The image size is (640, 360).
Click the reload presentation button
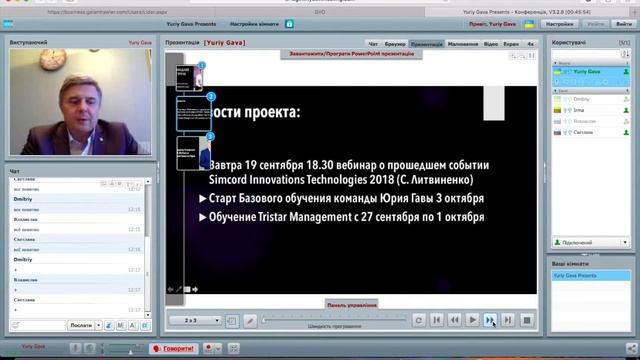tap(418, 320)
